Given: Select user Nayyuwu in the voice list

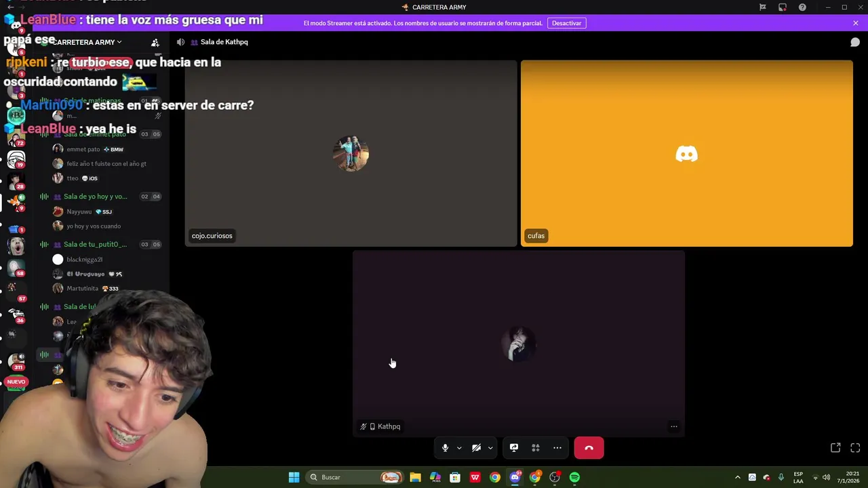Looking at the screenshot, I should (x=81, y=211).
